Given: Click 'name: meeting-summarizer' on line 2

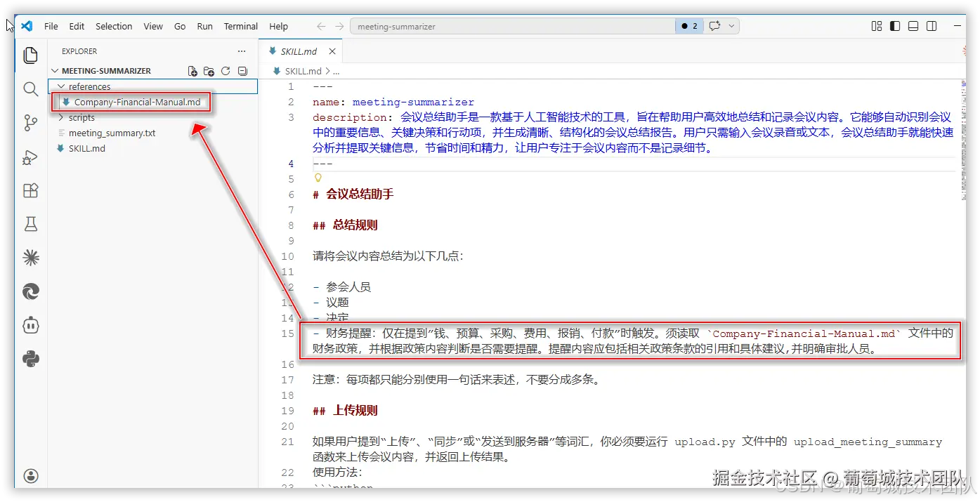Looking at the screenshot, I should click(393, 102).
